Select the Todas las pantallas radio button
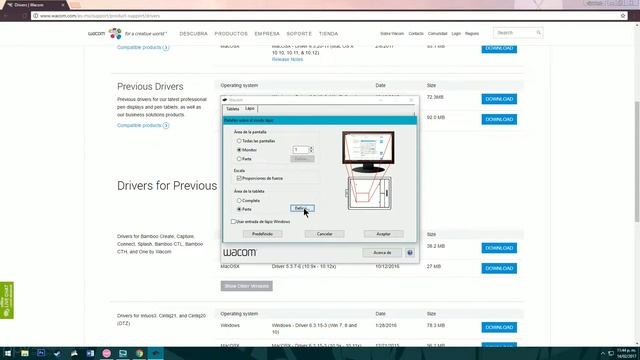This screenshot has height=360, width=640. tap(239, 141)
